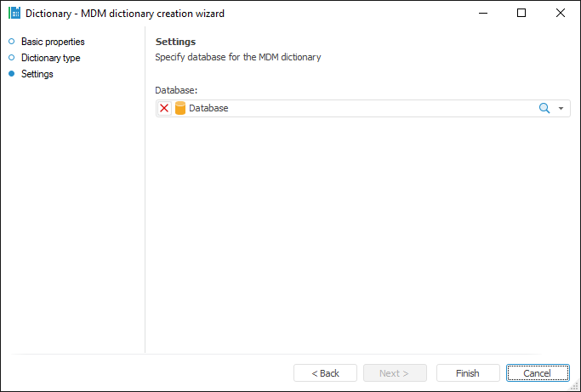Click the resize grip at window corner

pos(576,387)
